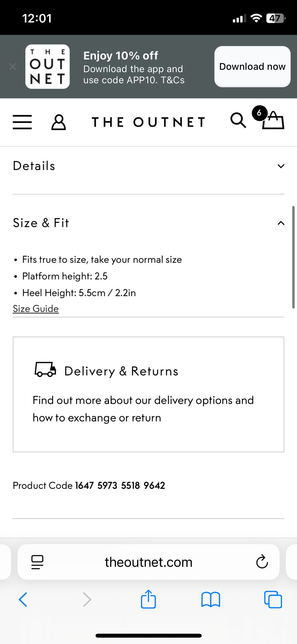
Task: Dismiss the app promo banner
Action: [13, 67]
